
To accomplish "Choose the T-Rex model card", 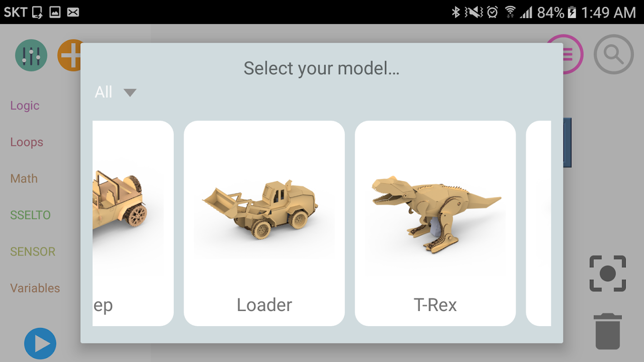I will click(435, 223).
